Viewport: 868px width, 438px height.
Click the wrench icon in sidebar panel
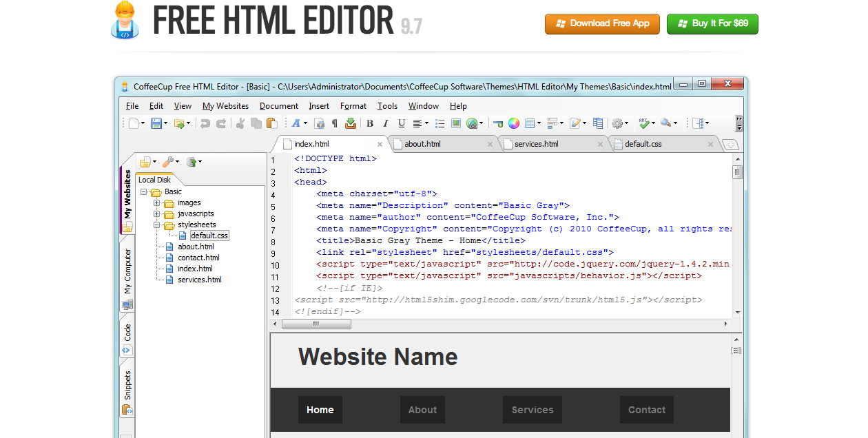point(168,162)
